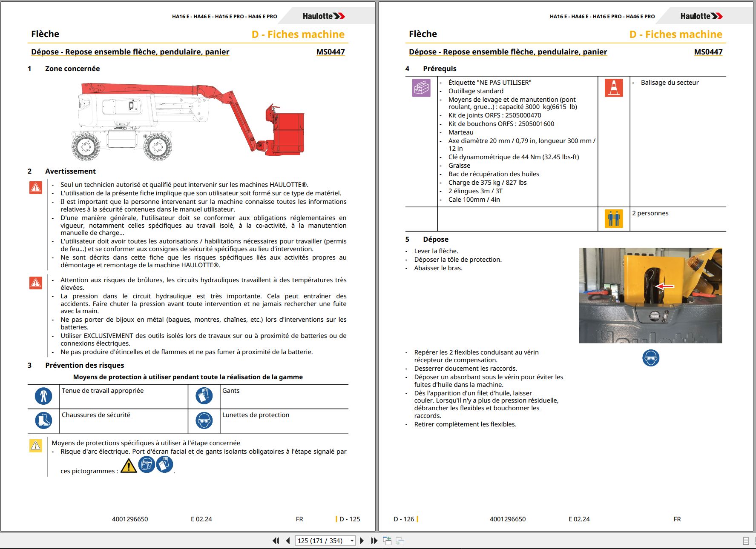Go back to the previous view
Screen dimensions: 756x549
click(x=387, y=540)
